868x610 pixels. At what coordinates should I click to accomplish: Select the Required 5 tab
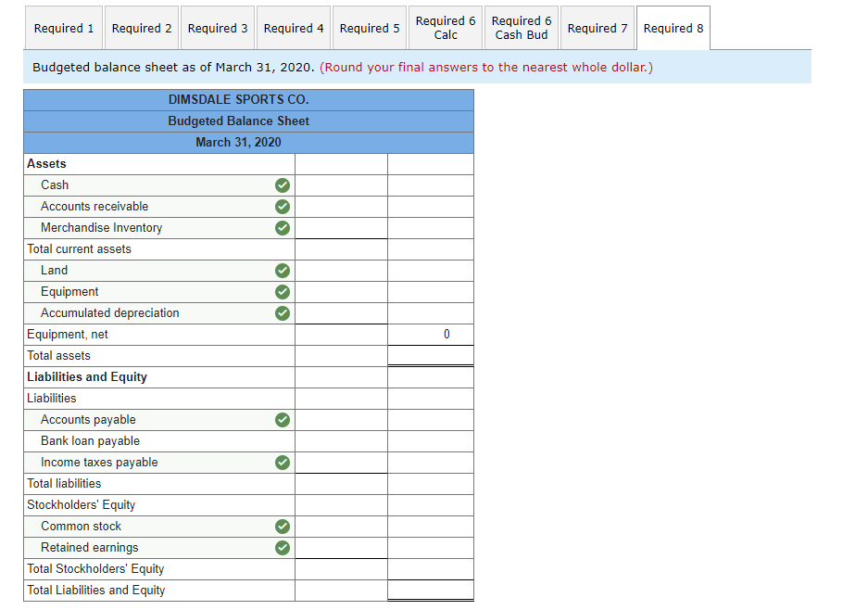[x=370, y=28]
